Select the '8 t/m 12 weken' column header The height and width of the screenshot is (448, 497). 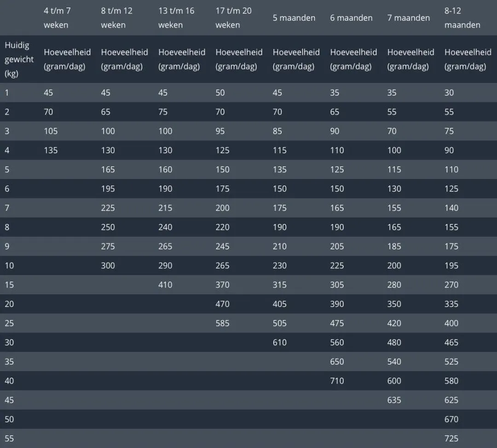(x=116, y=18)
